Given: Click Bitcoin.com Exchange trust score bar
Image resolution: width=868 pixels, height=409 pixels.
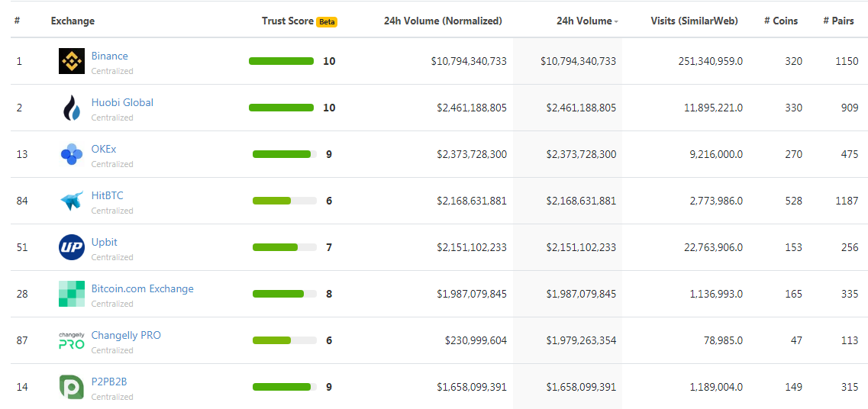Looking at the screenshot, I should [285, 293].
